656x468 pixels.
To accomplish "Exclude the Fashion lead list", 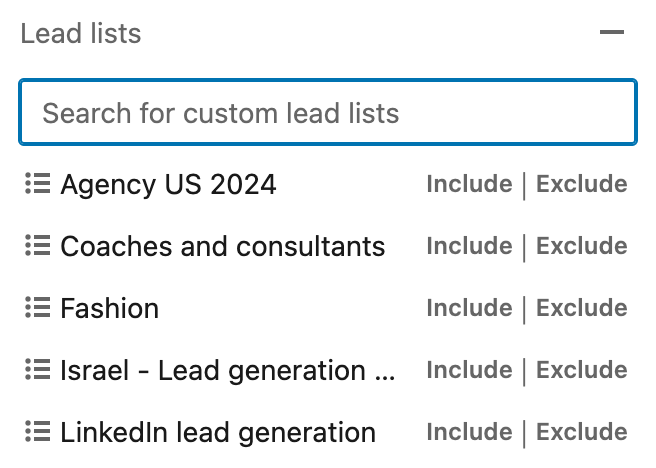I will [582, 308].
